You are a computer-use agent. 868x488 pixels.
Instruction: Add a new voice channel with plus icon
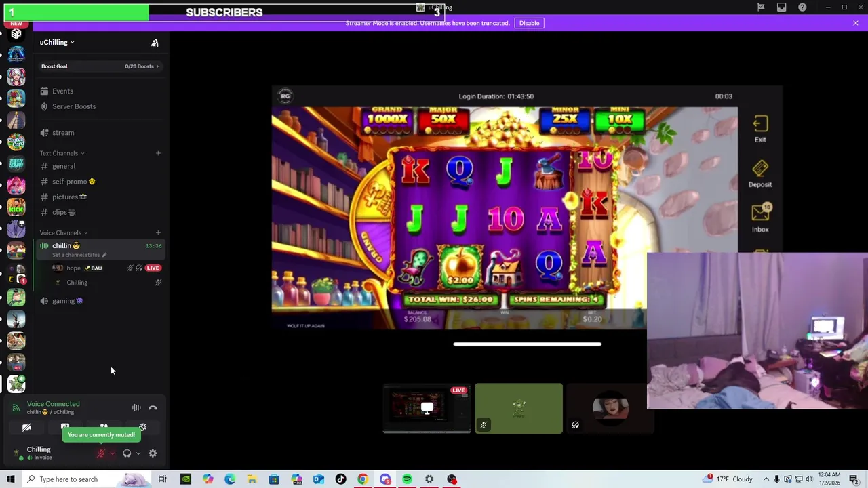[x=158, y=233]
